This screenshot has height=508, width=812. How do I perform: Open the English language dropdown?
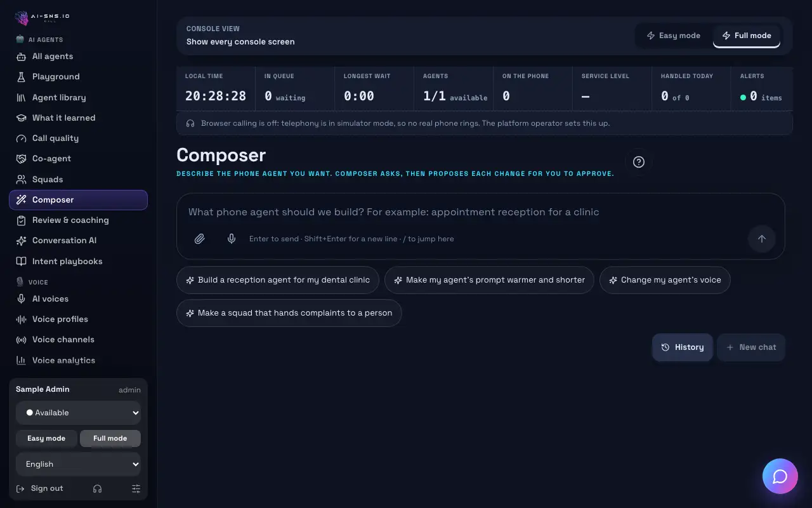tap(78, 464)
